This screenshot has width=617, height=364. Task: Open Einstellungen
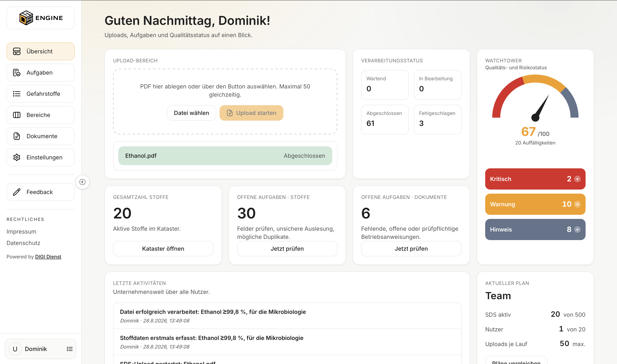coord(41,158)
